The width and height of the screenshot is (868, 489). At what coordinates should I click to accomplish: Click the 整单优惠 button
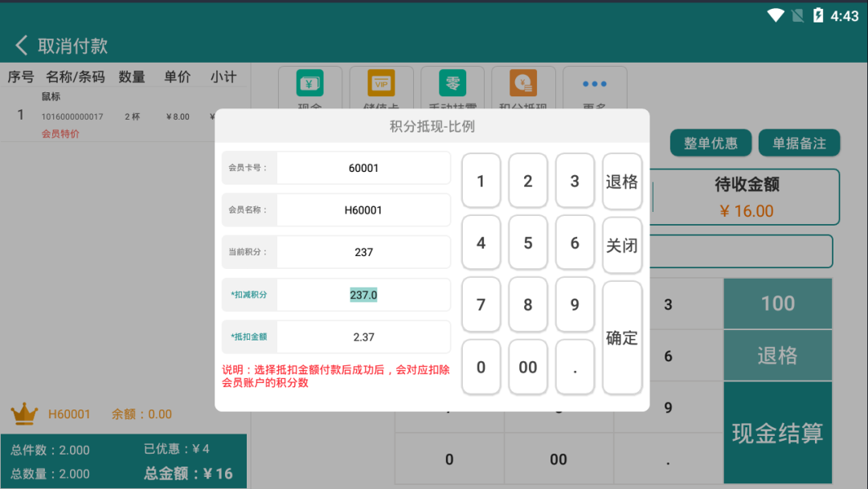(710, 143)
